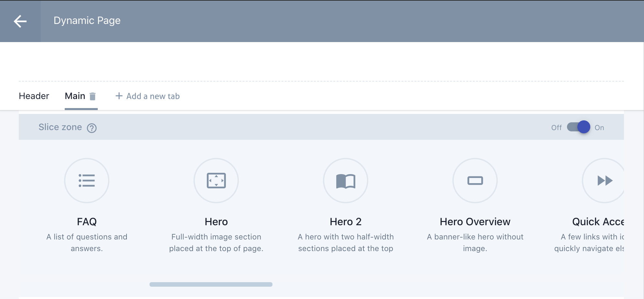Select the Hero Overview banner icon
This screenshot has width=644, height=299.
[475, 181]
